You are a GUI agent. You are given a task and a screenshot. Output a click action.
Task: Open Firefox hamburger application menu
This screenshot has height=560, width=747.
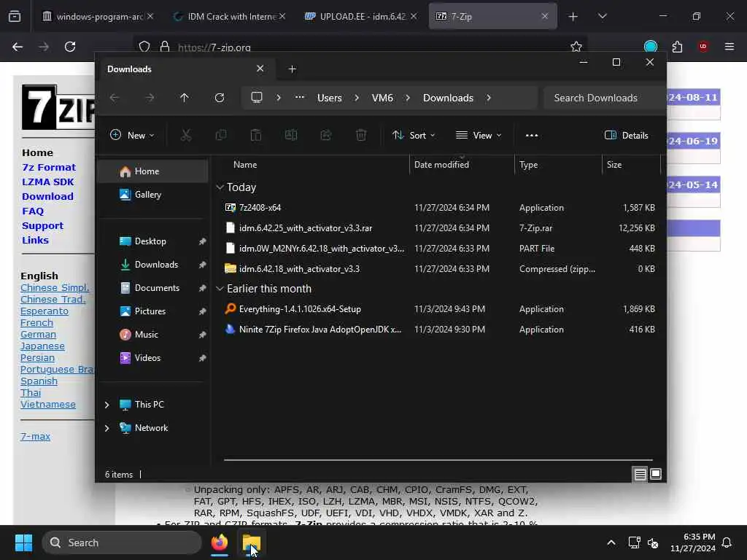pyautogui.click(x=729, y=47)
